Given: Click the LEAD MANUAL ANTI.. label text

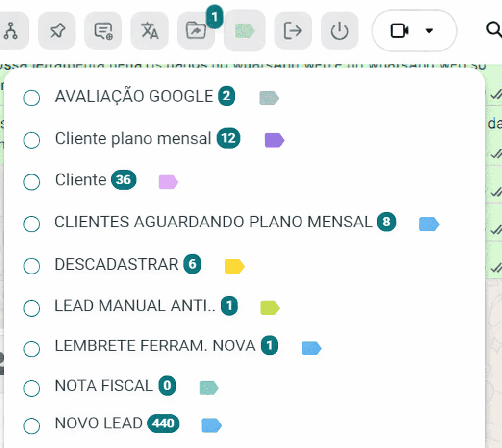Looking at the screenshot, I should click(x=135, y=306).
